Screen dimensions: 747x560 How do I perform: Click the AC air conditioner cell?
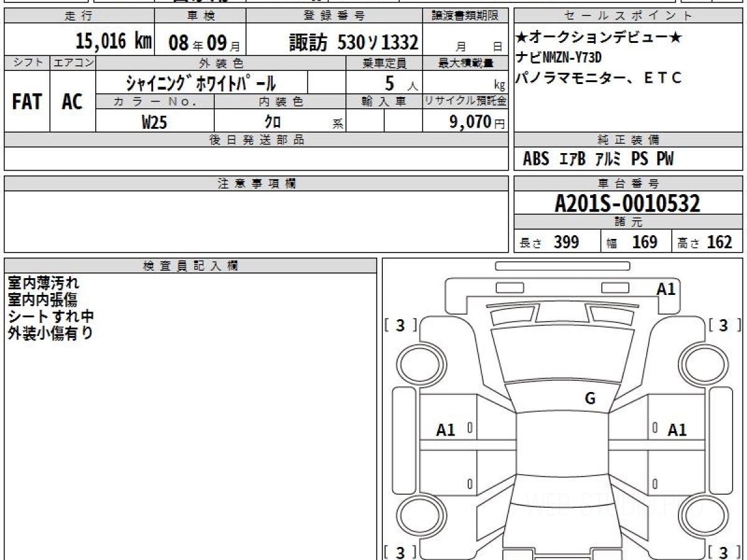coord(72,102)
